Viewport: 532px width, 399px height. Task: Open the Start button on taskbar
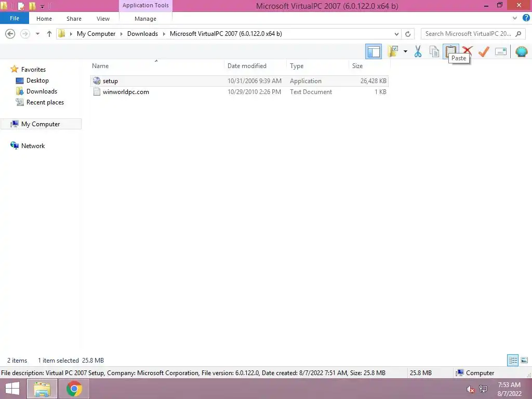point(12,389)
